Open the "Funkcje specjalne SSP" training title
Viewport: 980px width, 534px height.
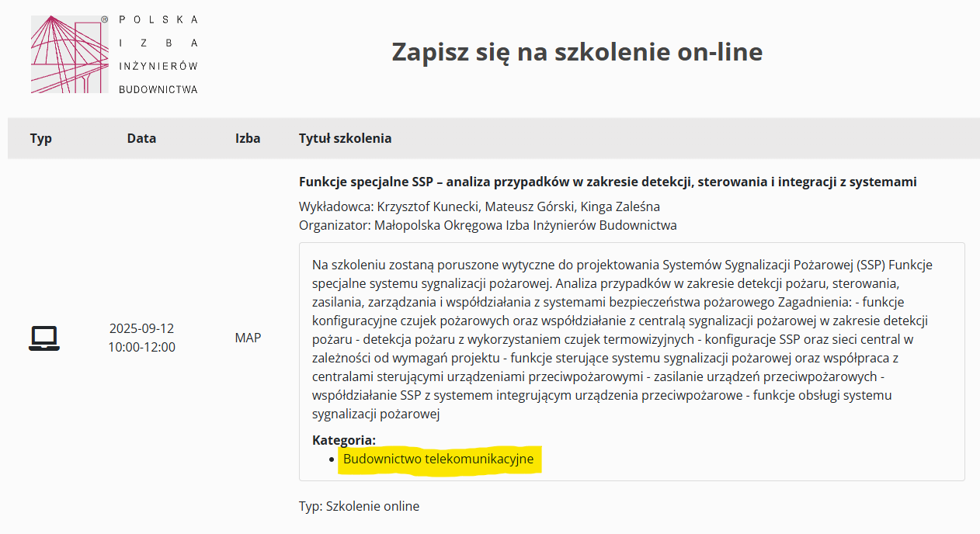coord(607,182)
